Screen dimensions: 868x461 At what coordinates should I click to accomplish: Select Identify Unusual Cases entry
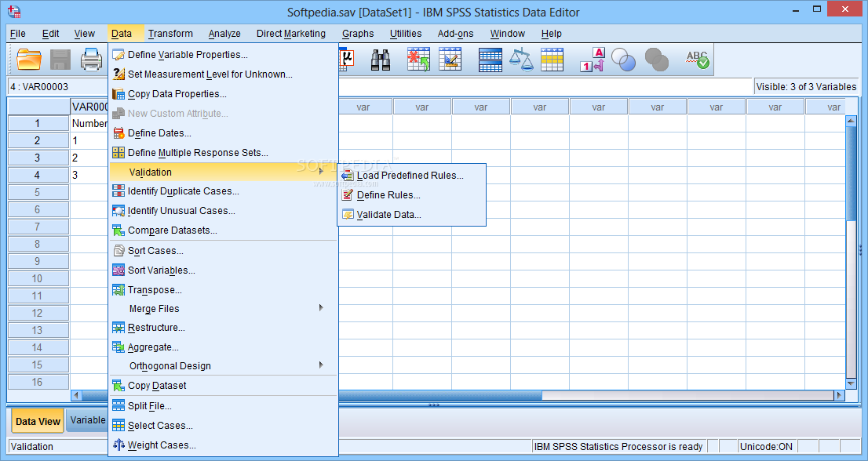click(224, 211)
